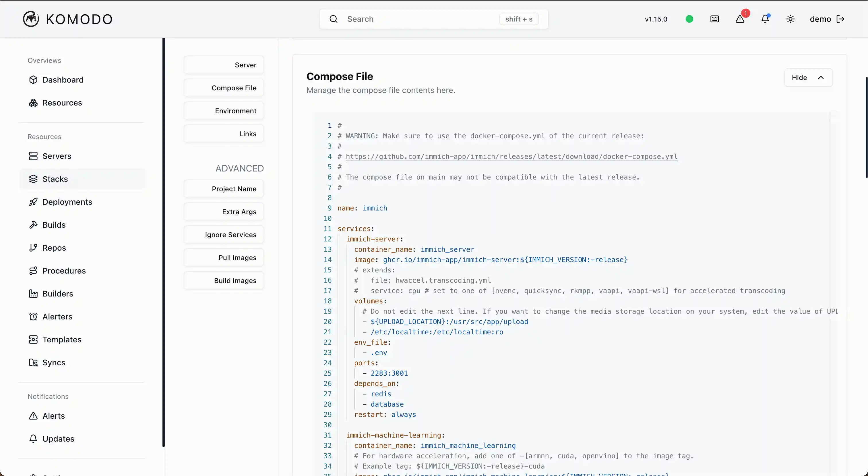Open Deployments from the sidebar

tap(67, 202)
